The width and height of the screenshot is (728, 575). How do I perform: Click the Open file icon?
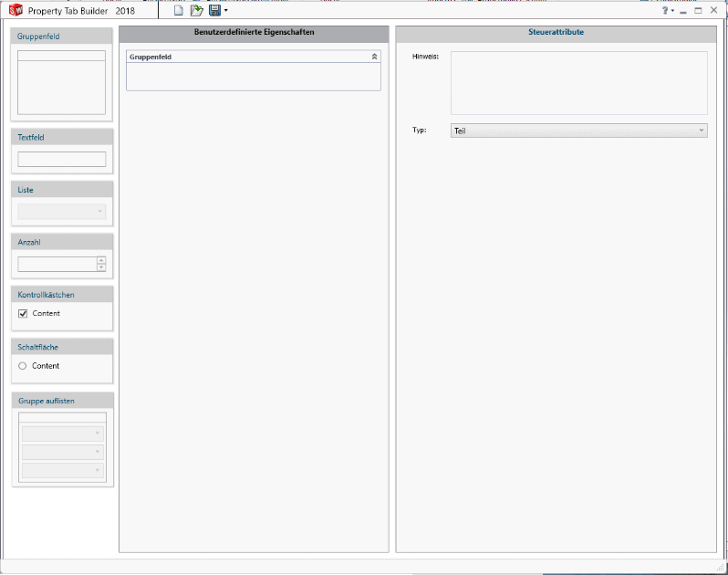click(196, 11)
